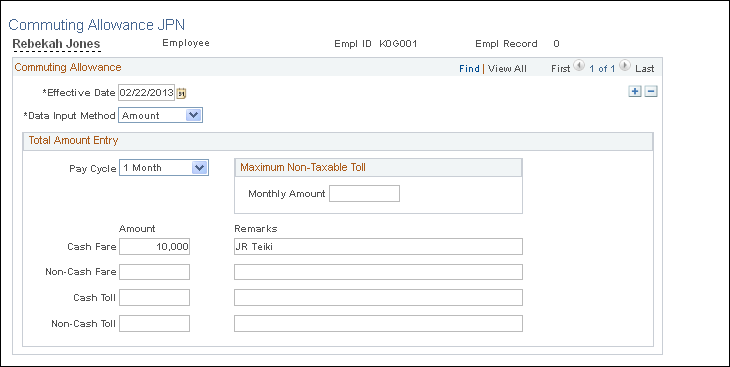The image size is (730, 367).
Task: Go to previous row arrow icon
Action: (x=579, y=66)
